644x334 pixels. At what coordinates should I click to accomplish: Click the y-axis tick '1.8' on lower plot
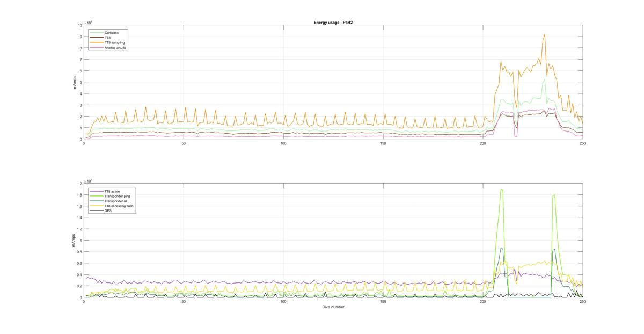click(79, 195)
